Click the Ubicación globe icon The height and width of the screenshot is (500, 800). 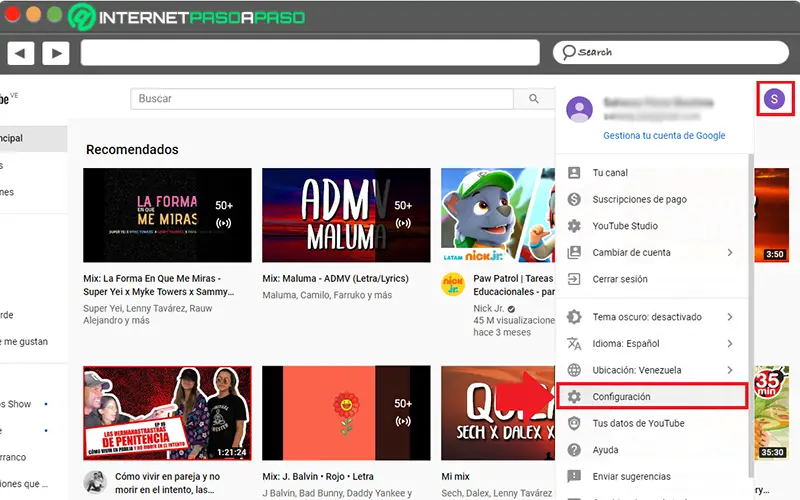click(574, 370)
